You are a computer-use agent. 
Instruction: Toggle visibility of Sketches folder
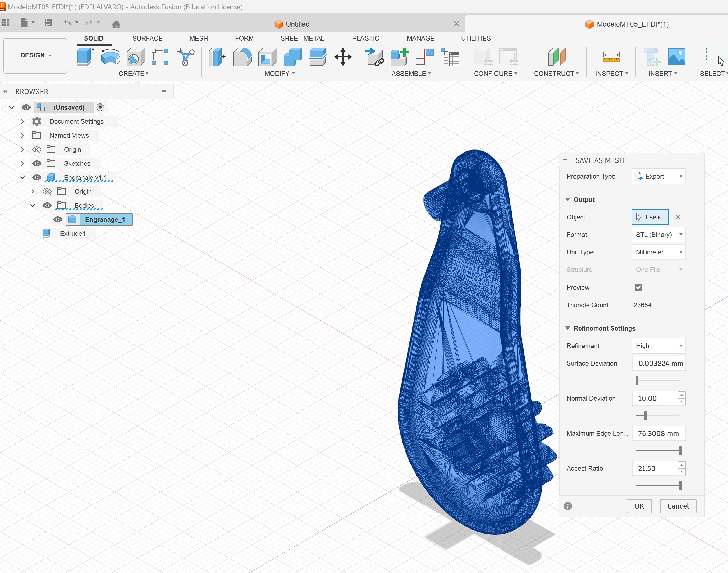(x=36, y=163)
